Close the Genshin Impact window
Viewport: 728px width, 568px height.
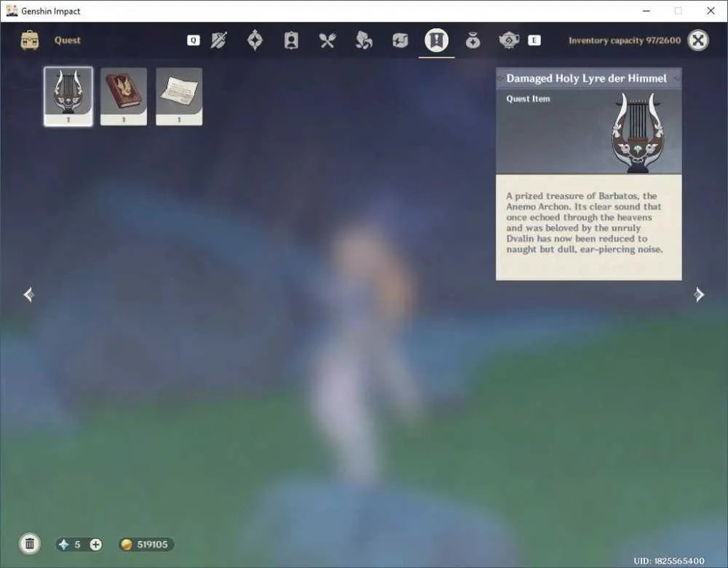[x=711, y=11]
